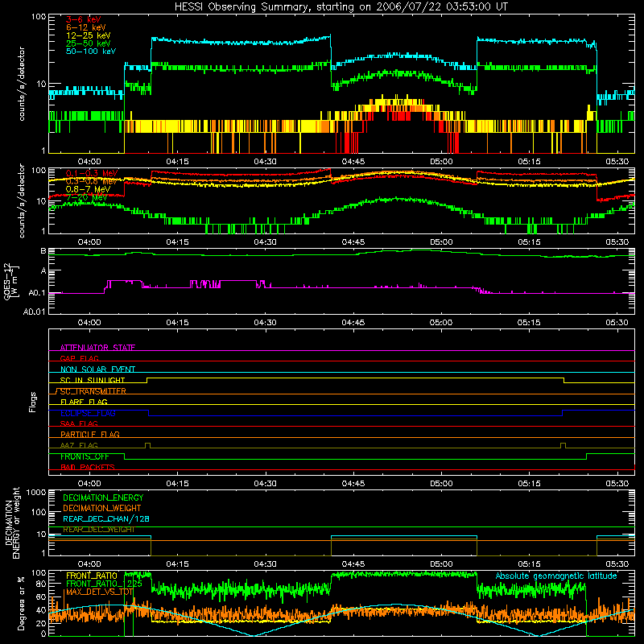Click the '0.8-7 MeV' legend label
Viewport: 644px width, 644px height.
pyautogui.click(x=88, y=189)
